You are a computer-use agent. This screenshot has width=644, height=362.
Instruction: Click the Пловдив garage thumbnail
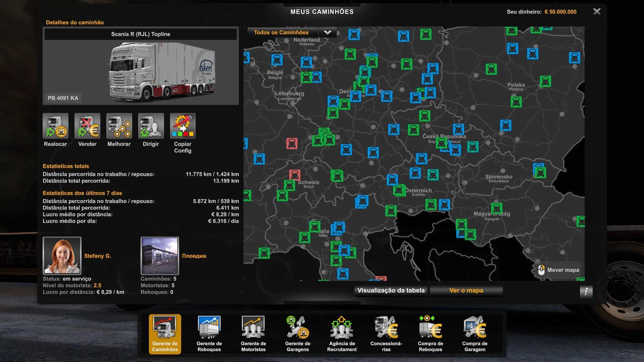click(160, 256)
